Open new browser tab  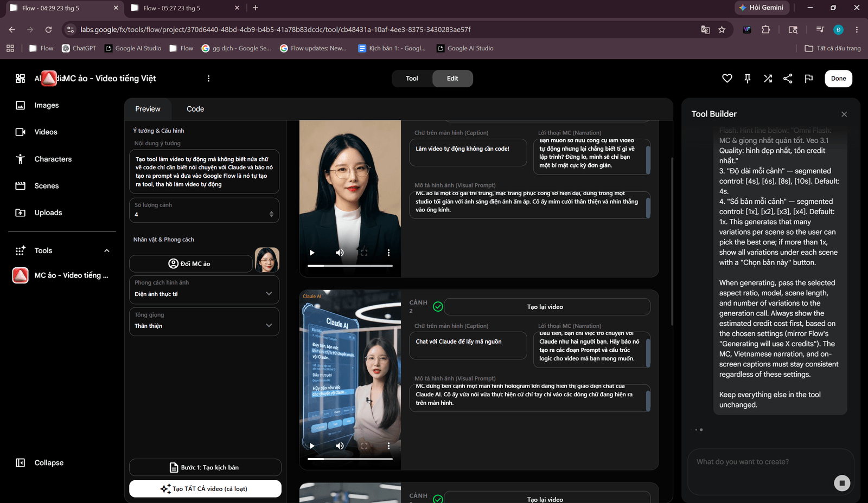255,8
